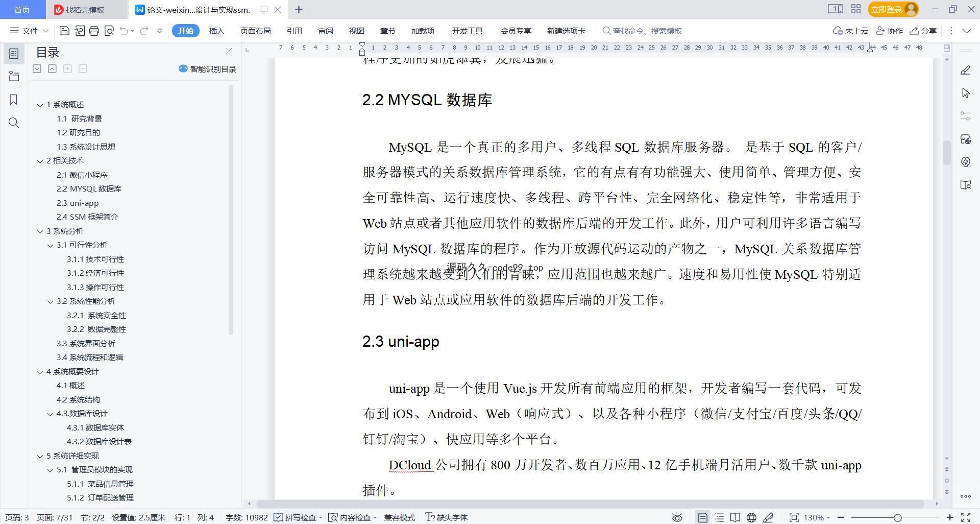
Task: Click 缺失字体 in status bar
Action: click(447, 517)
